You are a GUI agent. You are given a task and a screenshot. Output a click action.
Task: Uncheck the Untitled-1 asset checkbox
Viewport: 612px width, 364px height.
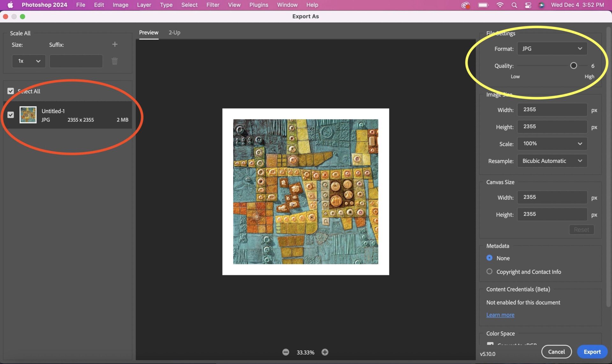pos(11,115)
